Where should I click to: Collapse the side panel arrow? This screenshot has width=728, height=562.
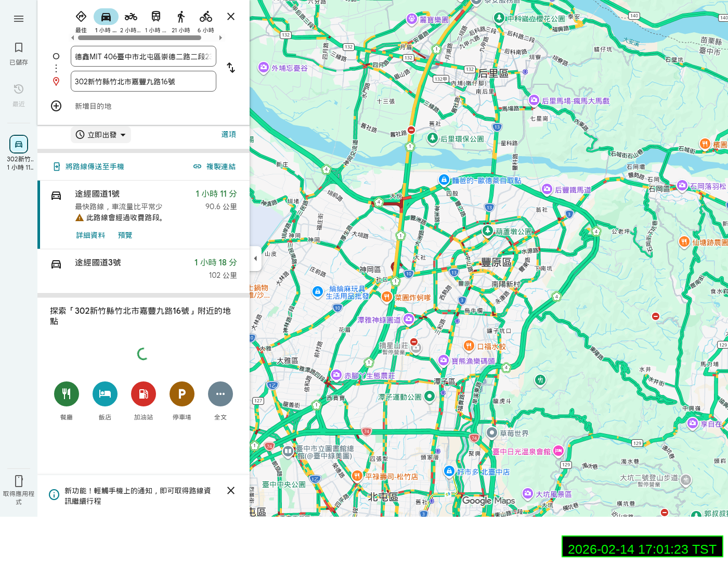tap(255, 258)
